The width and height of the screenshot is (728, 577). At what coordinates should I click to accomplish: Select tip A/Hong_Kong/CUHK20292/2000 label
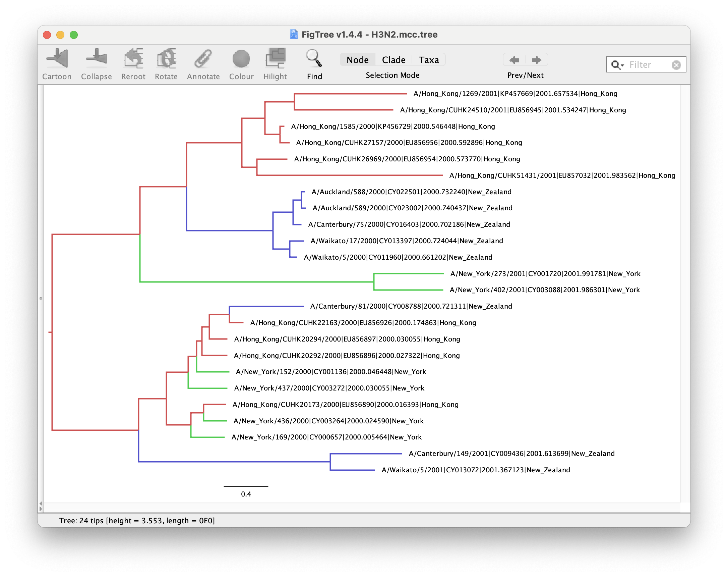(x=347, y=356)
